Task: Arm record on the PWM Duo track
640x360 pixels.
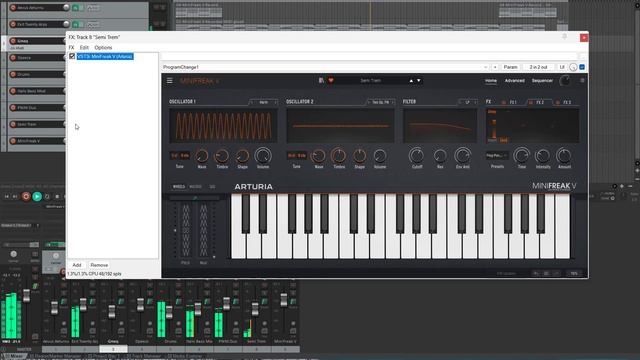Action: [13, 107]
